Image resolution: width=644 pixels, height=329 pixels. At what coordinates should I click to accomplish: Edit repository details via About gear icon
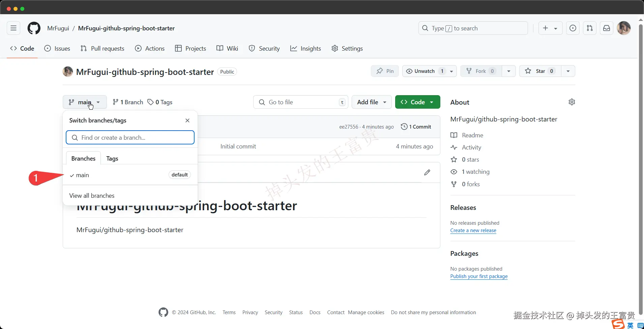(x=572, y=102)
